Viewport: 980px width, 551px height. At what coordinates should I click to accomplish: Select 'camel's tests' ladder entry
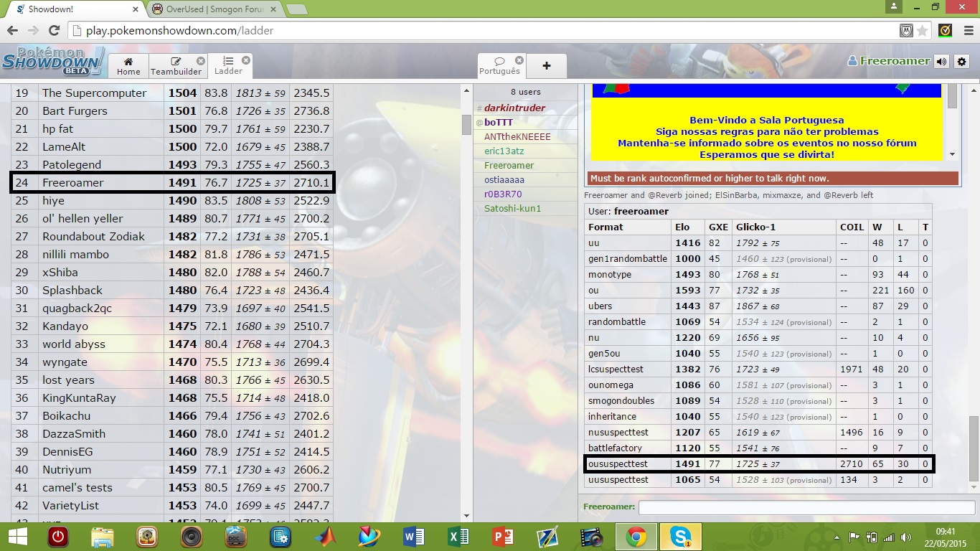coord(171,488)
